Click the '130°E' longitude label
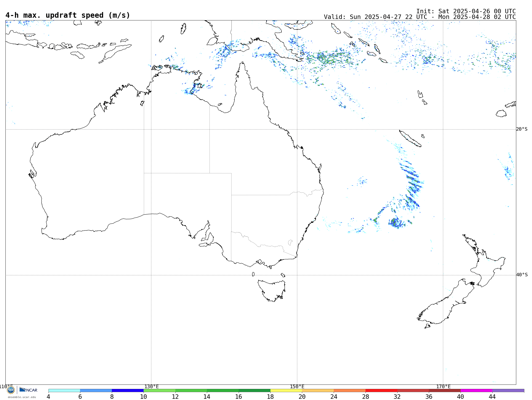532x400 pixels. [151, 387]
